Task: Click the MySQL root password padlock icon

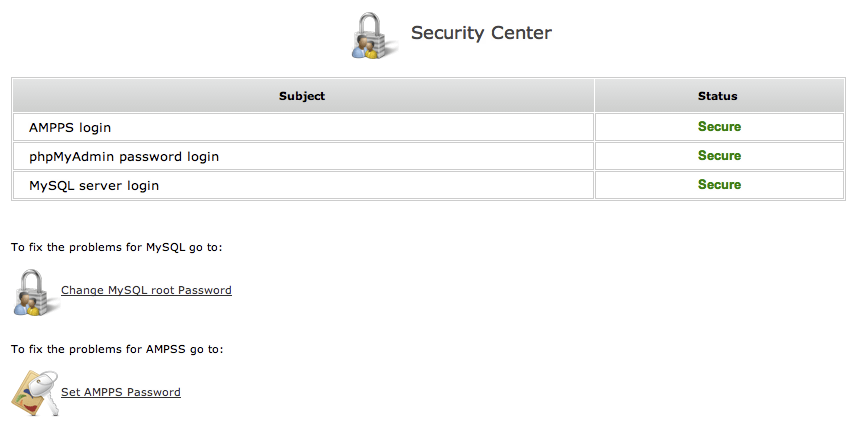Action: pos(35,292)
